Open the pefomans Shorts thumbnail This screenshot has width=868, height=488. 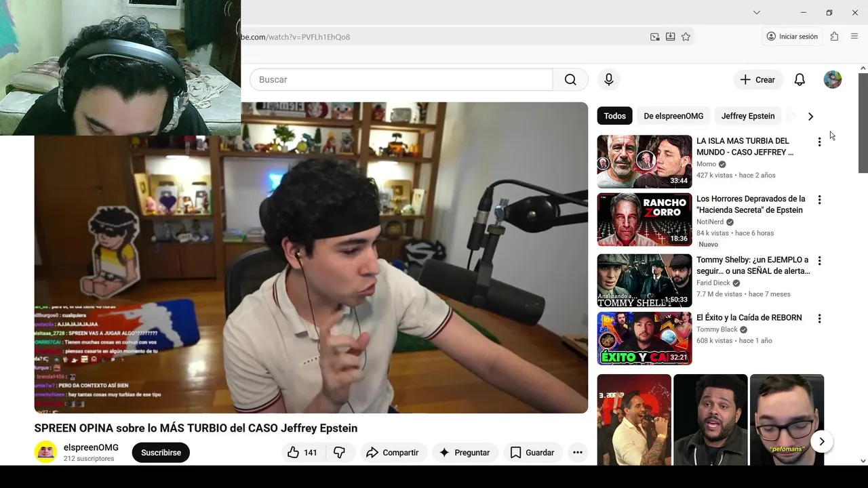(787, 420)
